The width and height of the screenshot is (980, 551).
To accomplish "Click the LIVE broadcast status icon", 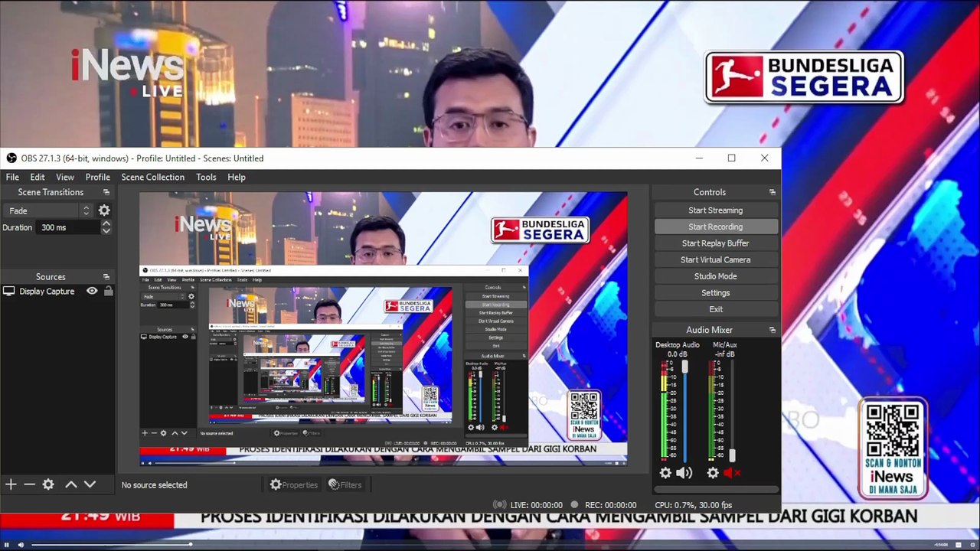I will pos(500,505).
